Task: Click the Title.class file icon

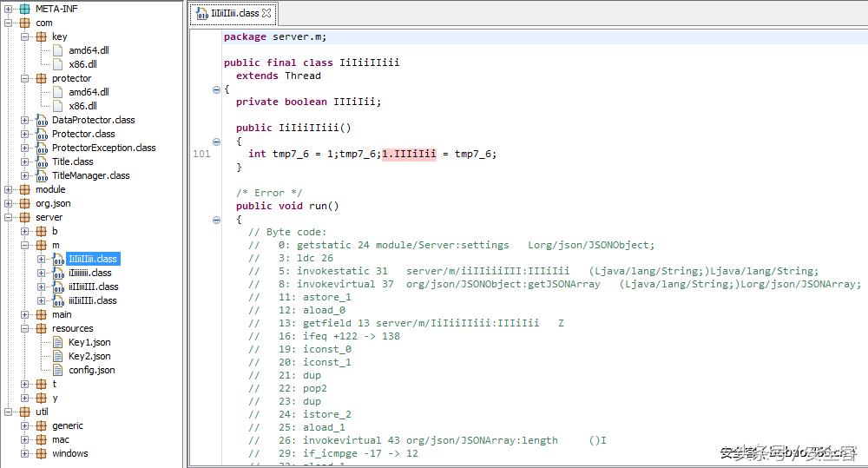Action: click(42, 161)
